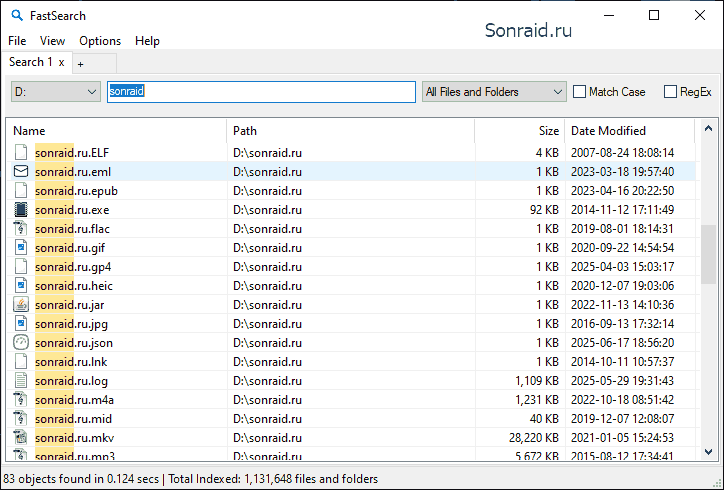
Task: Select the sonraid.ru.lnk file name
Action: 71,362
